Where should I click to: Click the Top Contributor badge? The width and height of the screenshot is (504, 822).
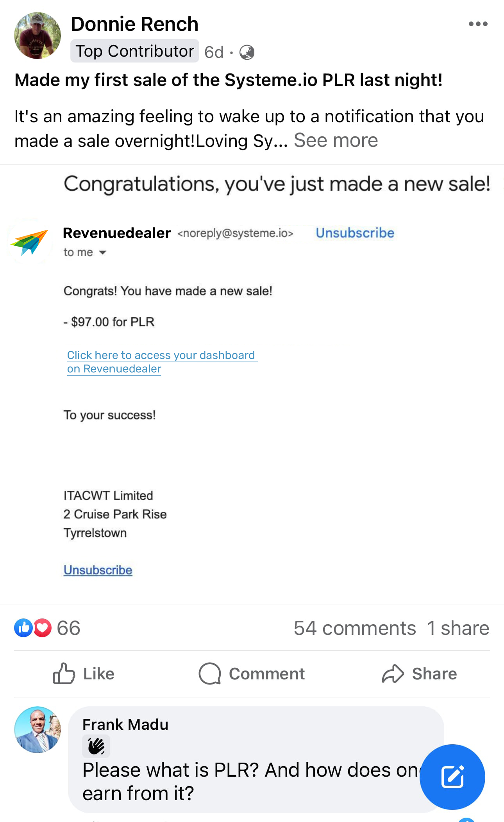[x=134, y=51]
